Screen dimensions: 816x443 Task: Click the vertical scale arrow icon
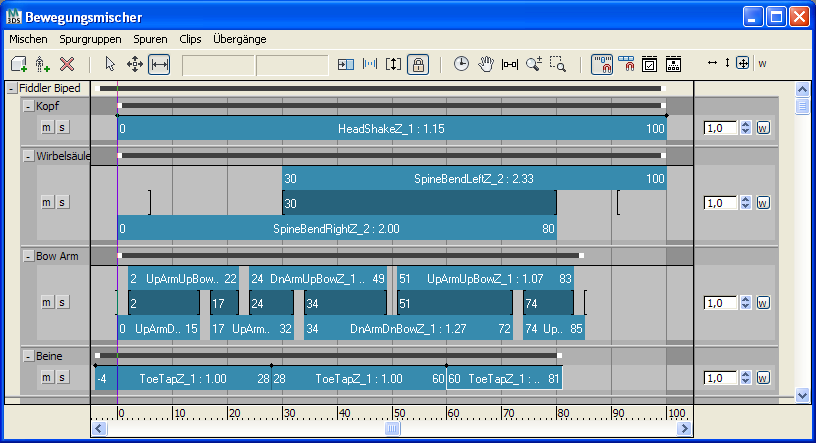coord(727,63)
